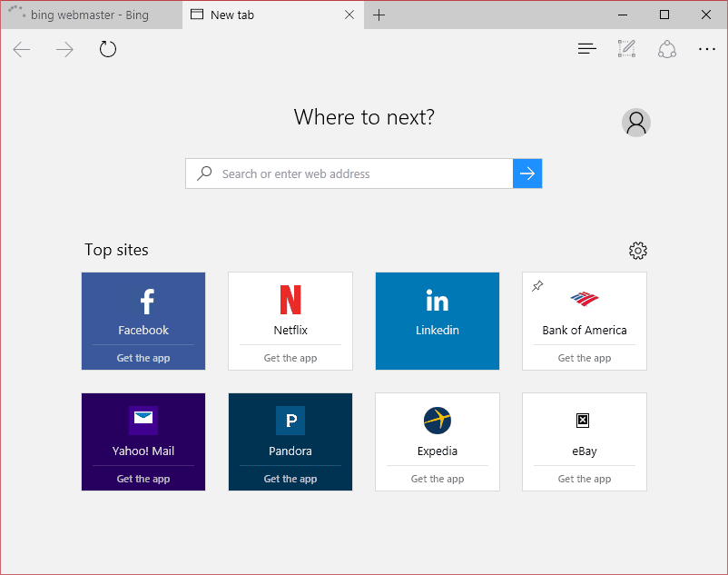
Task: Close the browser window
Action: tap(706, 15)
